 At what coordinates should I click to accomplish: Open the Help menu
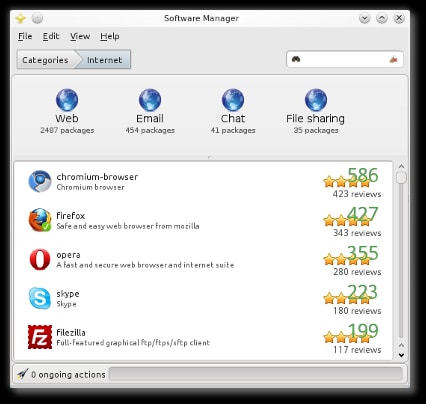click(x=110, y=36)
